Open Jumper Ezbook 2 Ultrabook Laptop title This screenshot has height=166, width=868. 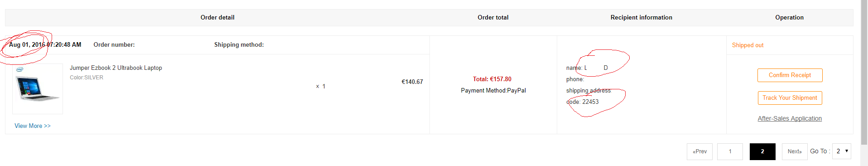(116, 68)
